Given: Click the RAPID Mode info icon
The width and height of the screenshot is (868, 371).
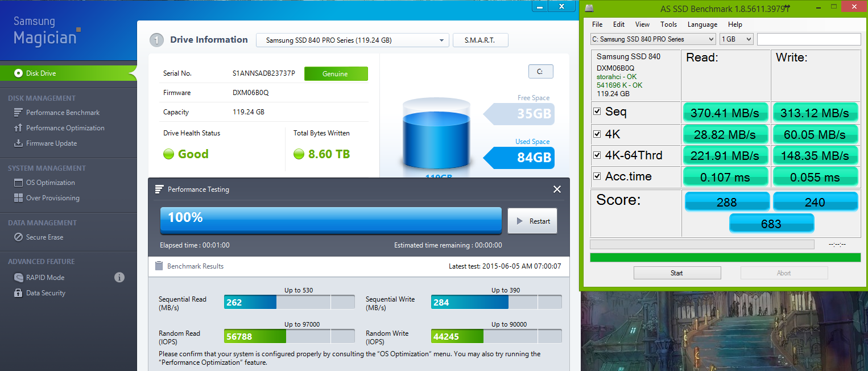Looking at the screenshot, I should pos(119,278).
